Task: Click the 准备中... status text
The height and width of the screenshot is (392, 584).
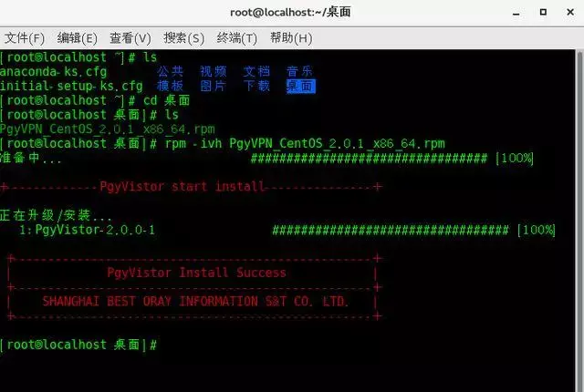Action: (30, 158)
